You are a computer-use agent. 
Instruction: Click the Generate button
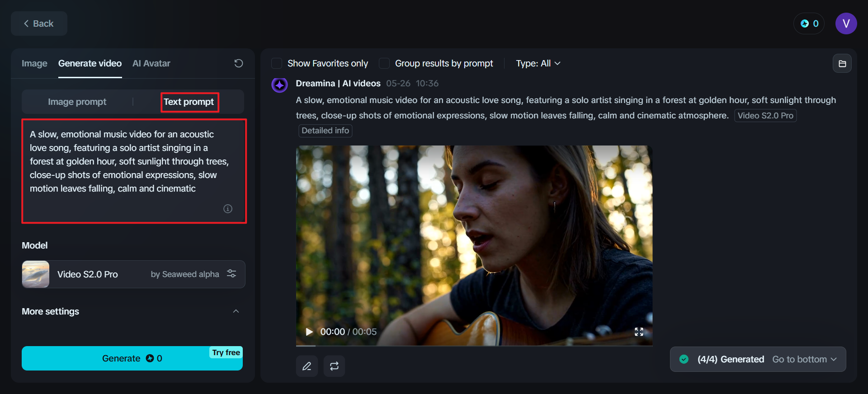coord(132,358)
